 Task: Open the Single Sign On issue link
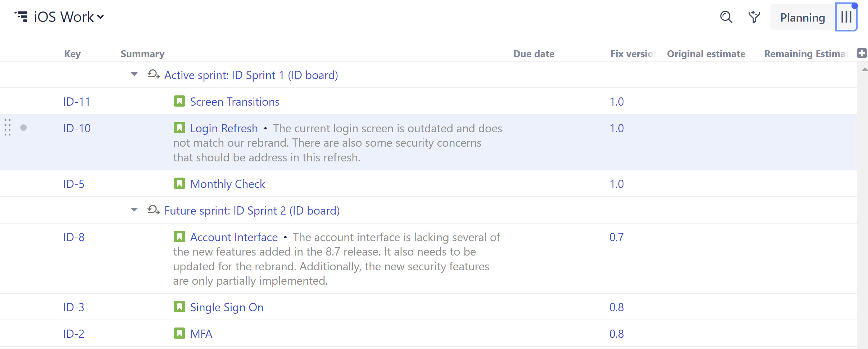pos(227,307)
